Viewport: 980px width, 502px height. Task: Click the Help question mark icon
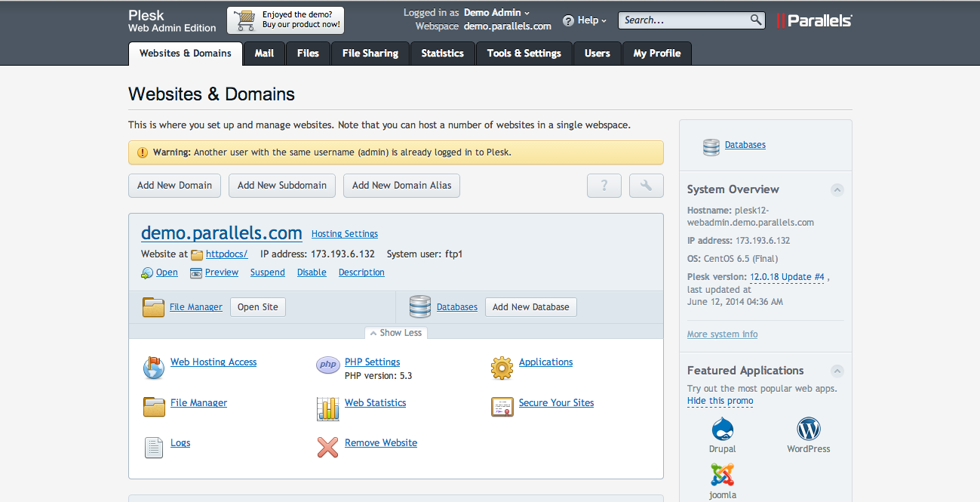coord(568,20)
